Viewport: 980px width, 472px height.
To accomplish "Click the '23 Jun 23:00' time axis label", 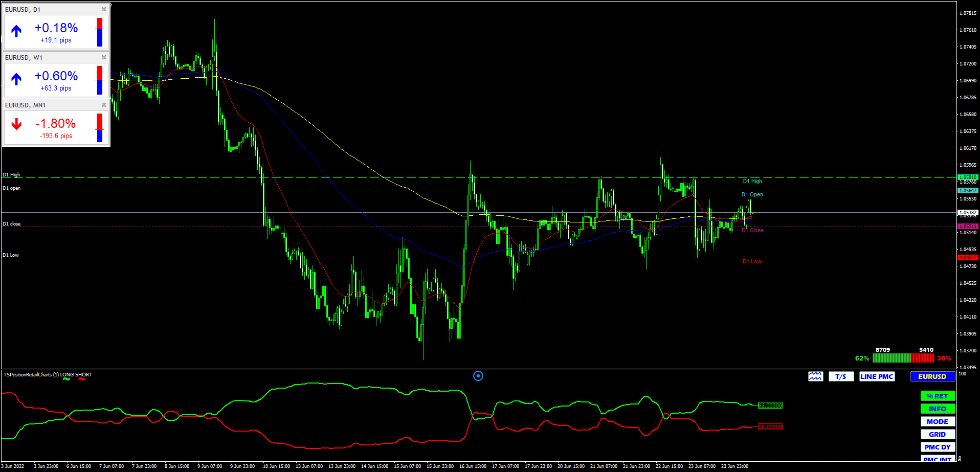I will (x=734, y=466).
